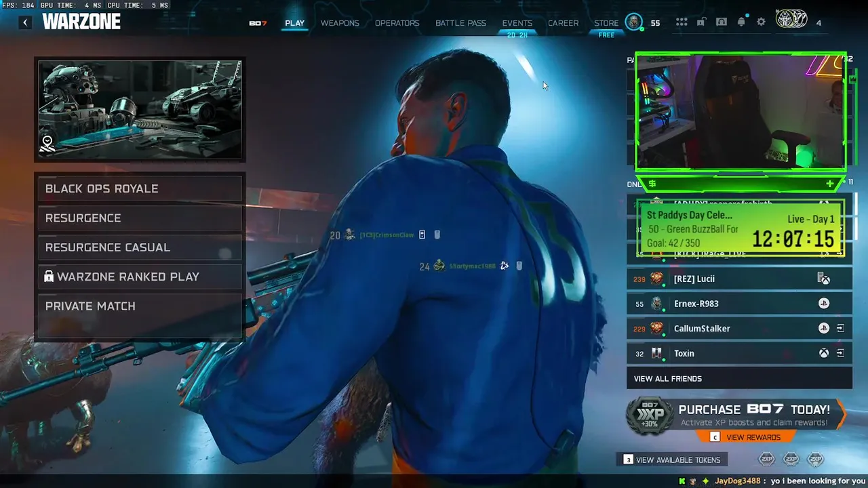The height and width of the screenshot is (488, 868).
Task: Click the last 2XP token icon
Action: point(816,460)
